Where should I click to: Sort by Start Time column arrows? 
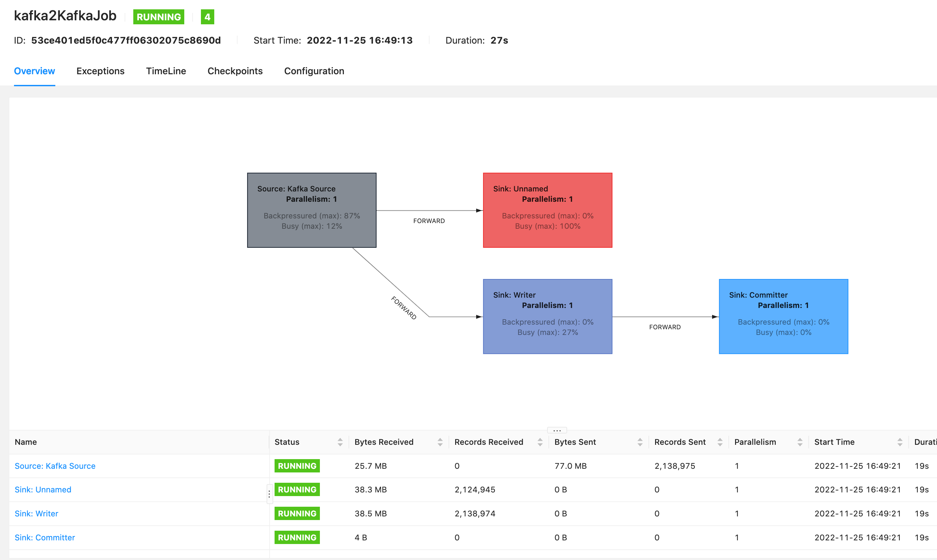click(900, 442)
